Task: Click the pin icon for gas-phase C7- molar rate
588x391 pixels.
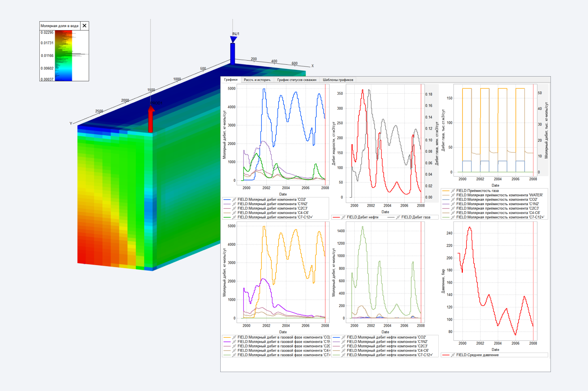Action: (x=234, y=355)
